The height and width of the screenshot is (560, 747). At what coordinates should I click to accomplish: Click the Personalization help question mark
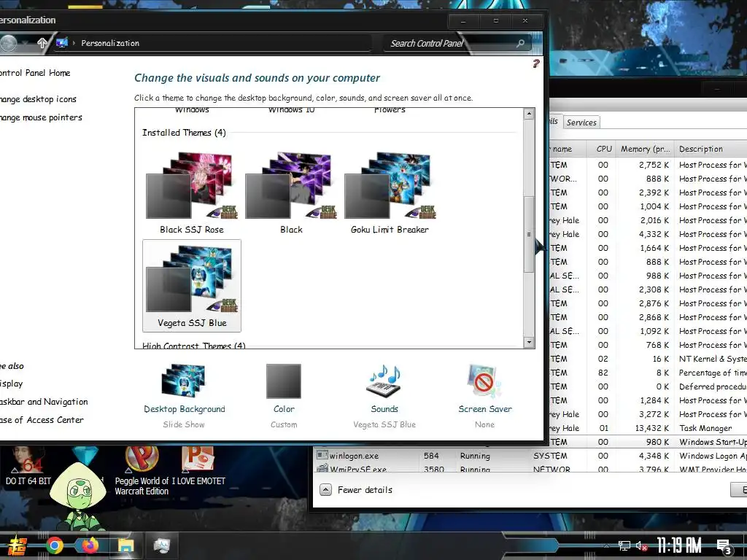point(536,63)
